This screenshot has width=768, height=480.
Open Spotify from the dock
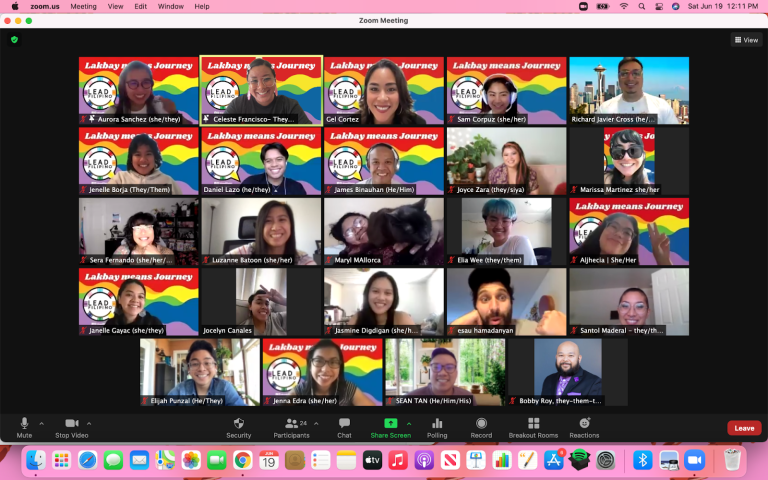pyautogui.click(x=579, y=460)
